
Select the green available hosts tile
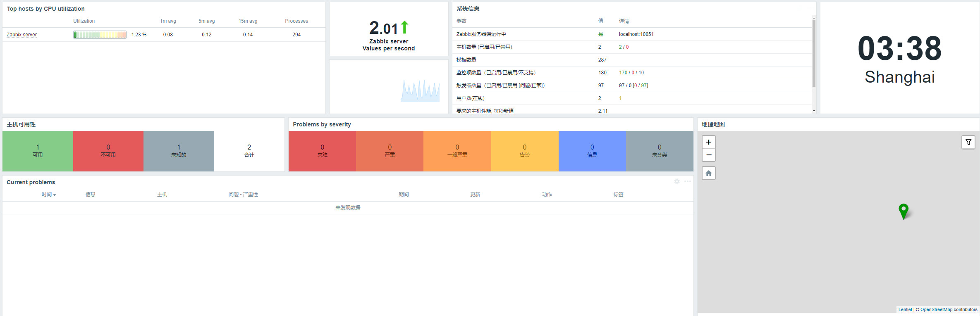38,151
